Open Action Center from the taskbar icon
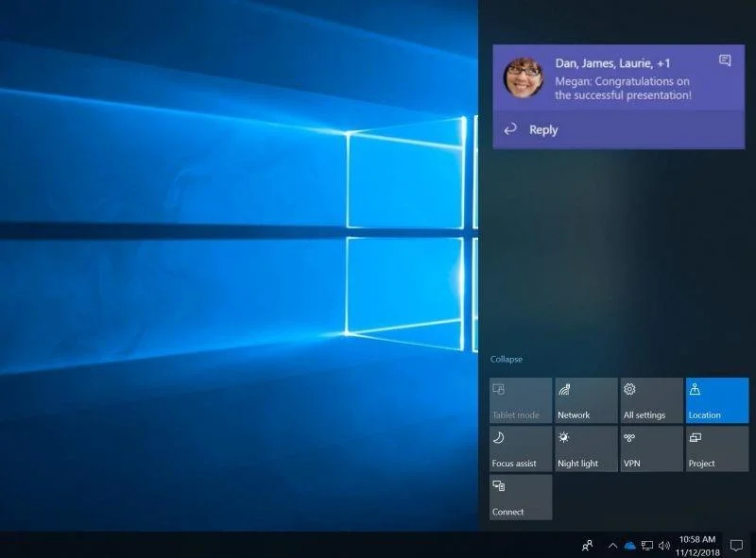 pos(737,546)
